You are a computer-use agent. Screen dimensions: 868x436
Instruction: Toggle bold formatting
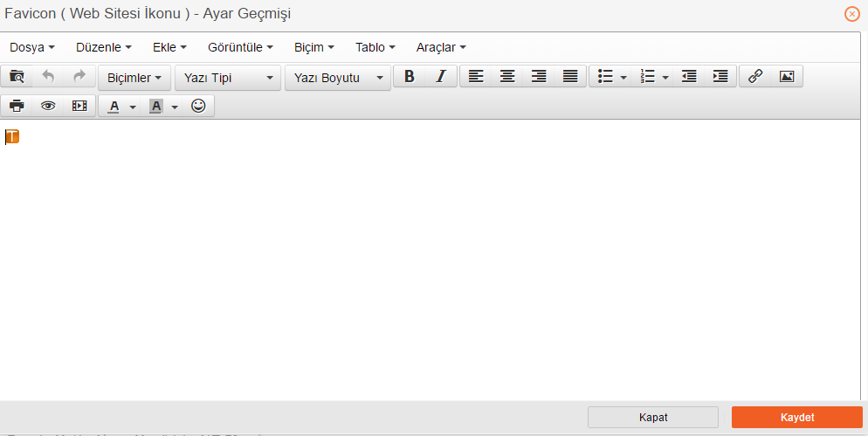(x=409, y=76)
